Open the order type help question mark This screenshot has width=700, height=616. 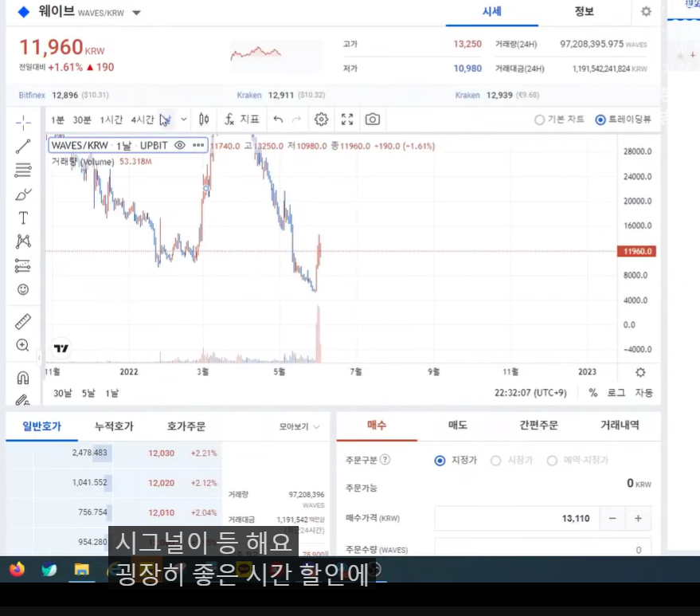[x=385, y=459]
